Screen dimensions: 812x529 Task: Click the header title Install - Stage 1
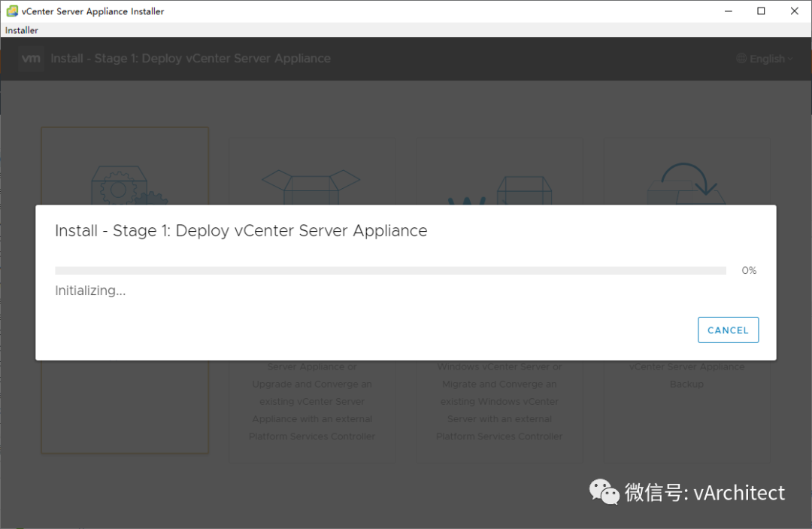click(x=190, y=59)
